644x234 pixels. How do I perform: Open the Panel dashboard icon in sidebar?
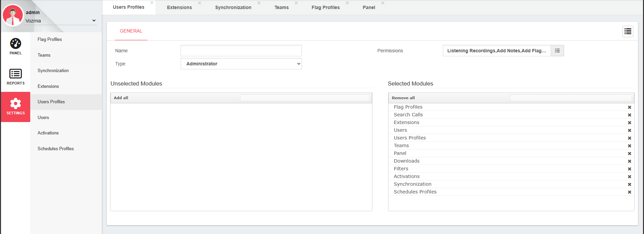15,44
